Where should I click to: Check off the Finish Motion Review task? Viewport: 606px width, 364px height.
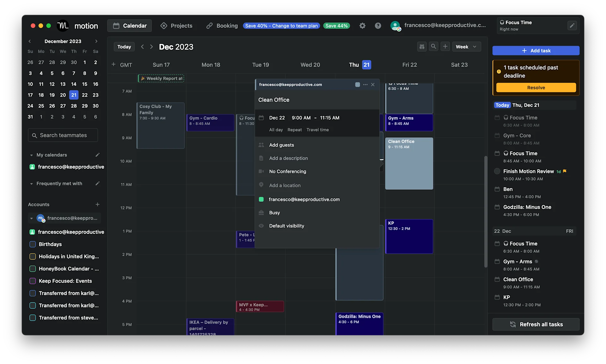click(496, 171)
